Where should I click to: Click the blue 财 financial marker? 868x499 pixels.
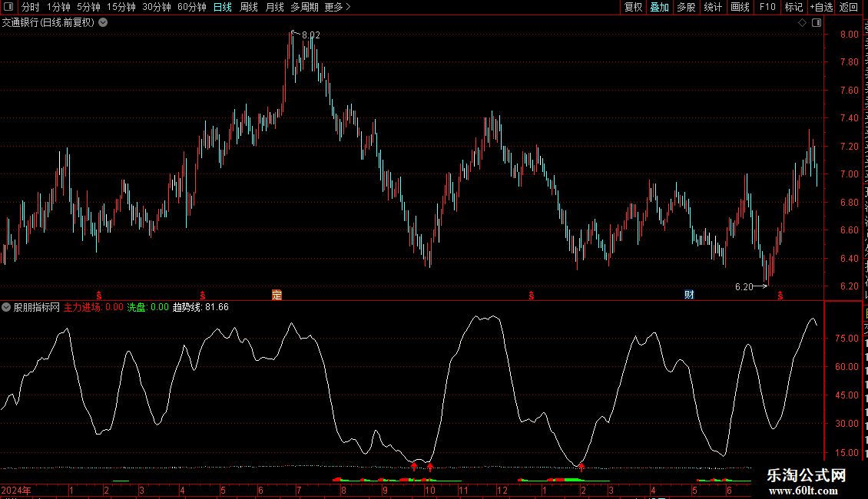[x=689, y=295]
